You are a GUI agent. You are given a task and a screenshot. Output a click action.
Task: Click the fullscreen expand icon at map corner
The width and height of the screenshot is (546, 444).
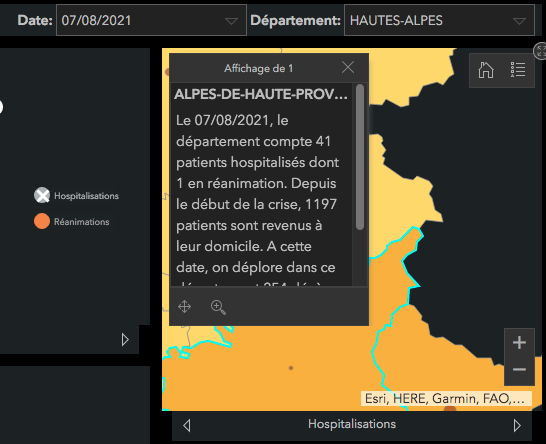[540, 51]
